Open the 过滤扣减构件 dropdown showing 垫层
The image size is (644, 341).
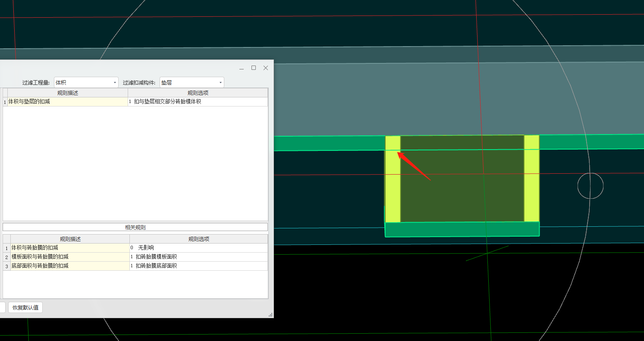192,82
